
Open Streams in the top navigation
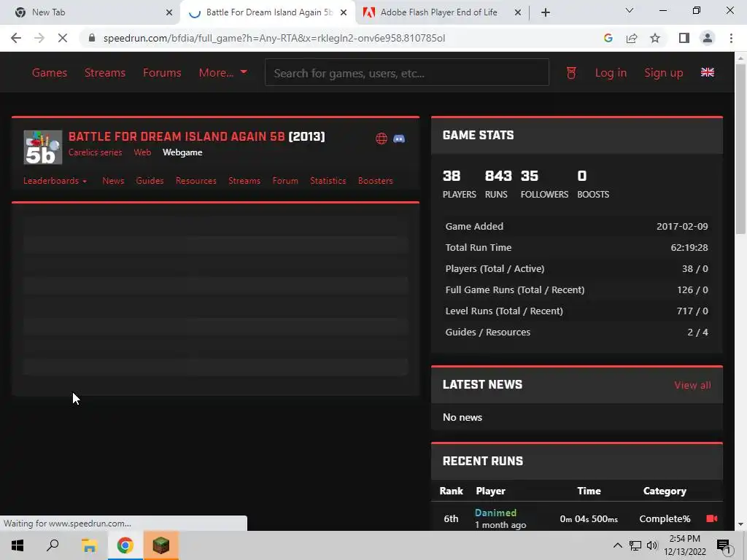(105, 72)
